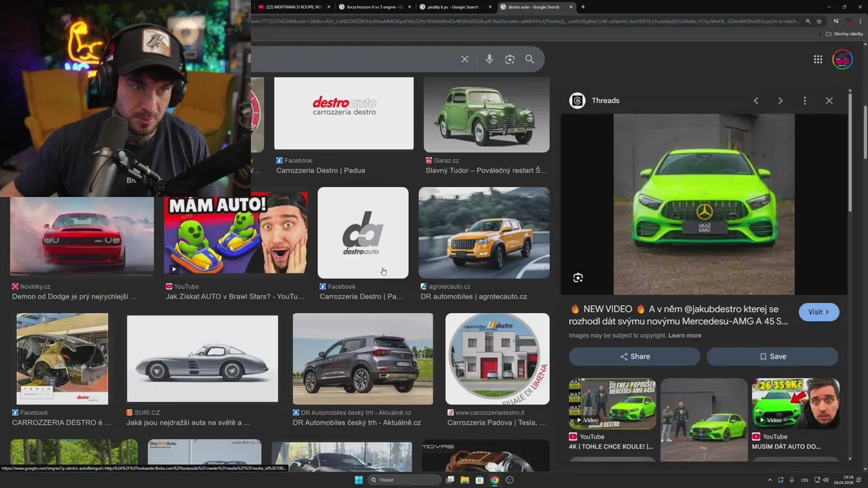Open the 'MÁM AUTO!' YouTube thumbnail
The height and width of the screenshot is (488, 868).
click(235, 232)
